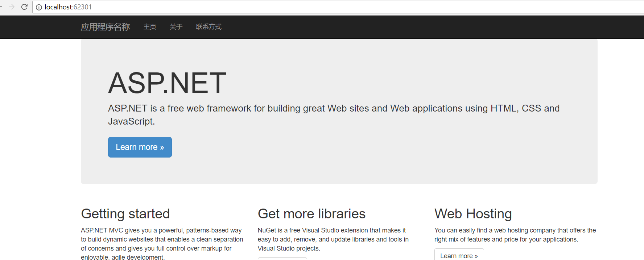Click the browser forward arrow
This screenshot has width=644, height=260.
tap(12, 7)
